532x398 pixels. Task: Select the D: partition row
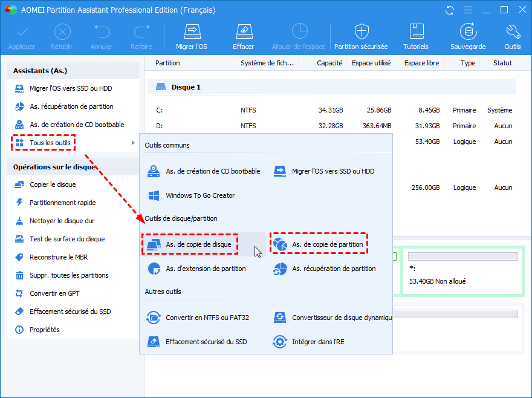[x=334, y=126]
